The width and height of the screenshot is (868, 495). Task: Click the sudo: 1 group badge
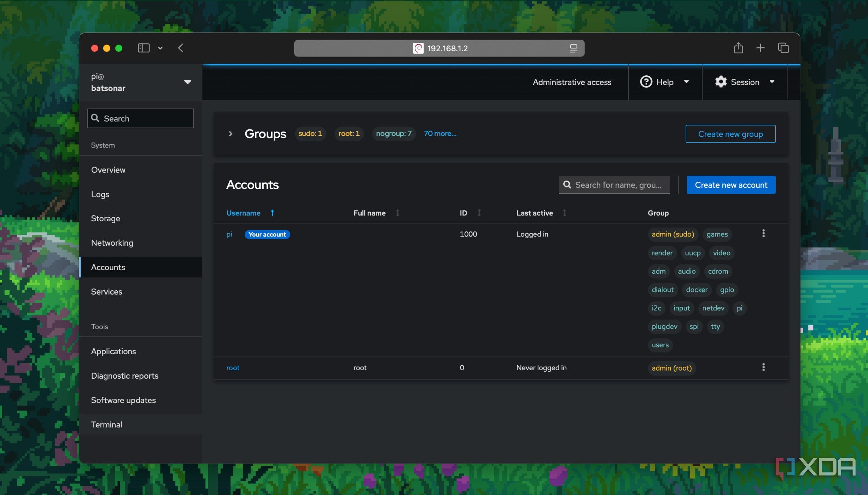(310, 134)
